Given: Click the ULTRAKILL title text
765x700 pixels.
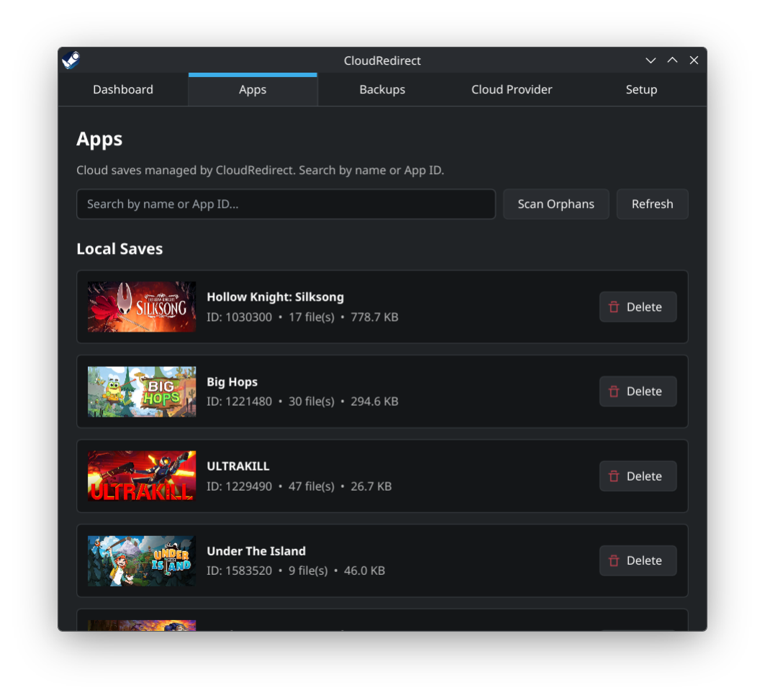Looking at the screenshot, I should 238,466.
